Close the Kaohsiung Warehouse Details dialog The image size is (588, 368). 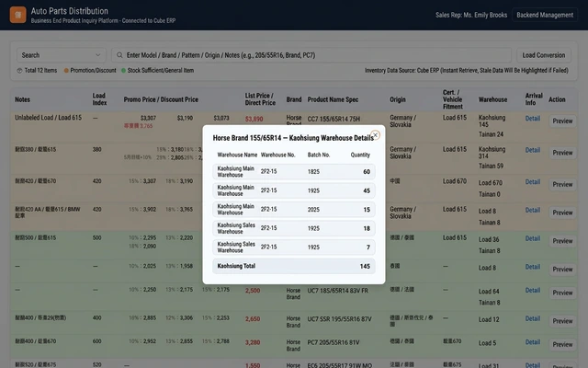click(x=375, y=135)
